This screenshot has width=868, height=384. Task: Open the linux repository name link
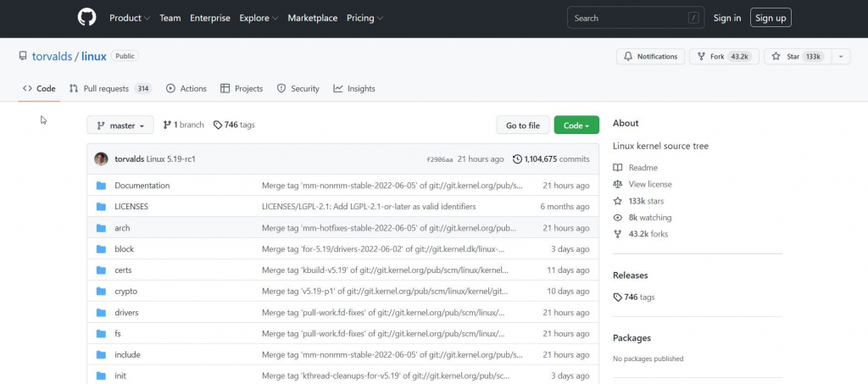(93, 56)
